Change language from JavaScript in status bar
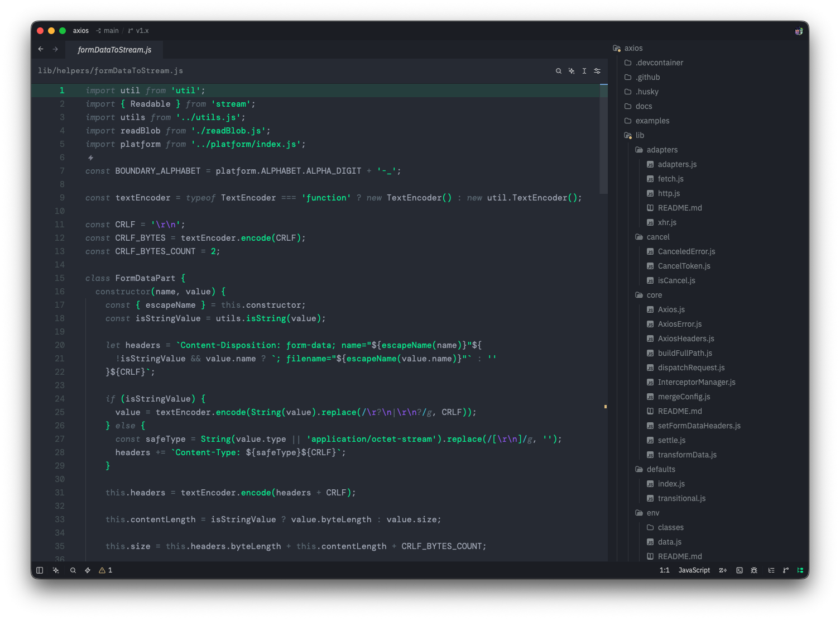Screen dimensions: 840x620 (694, 570)
